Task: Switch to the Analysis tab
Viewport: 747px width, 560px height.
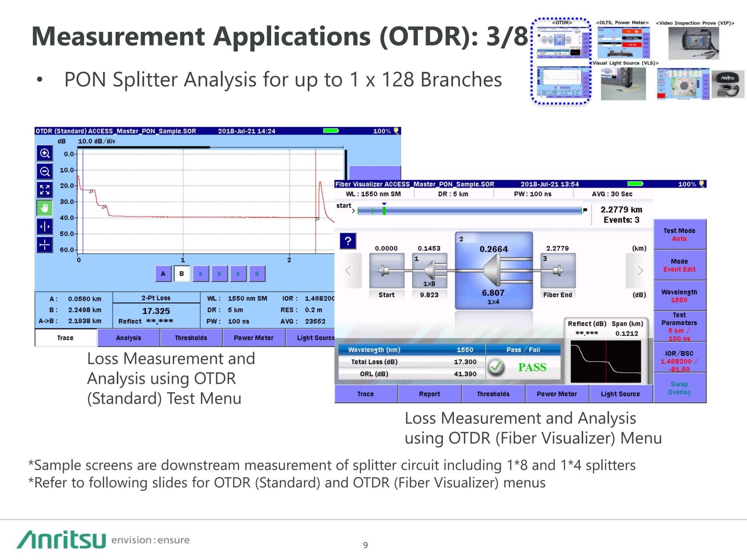Action: (x=128, y=338)
